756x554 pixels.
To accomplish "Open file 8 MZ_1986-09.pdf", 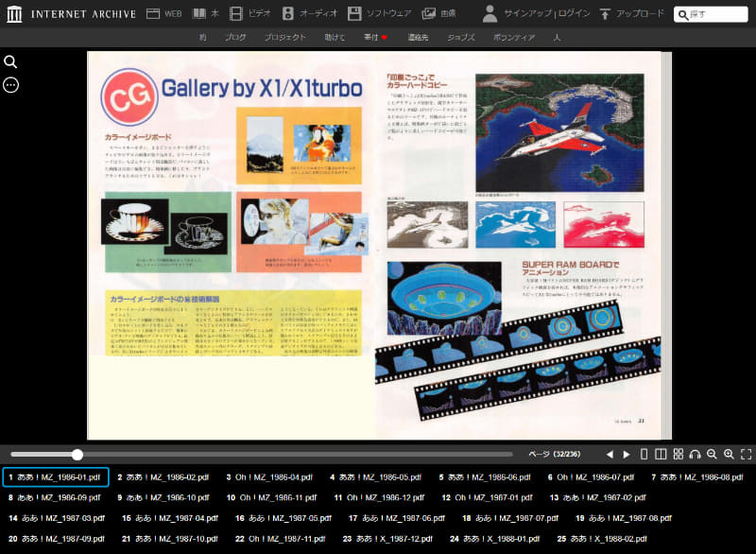I will point(55,497).
